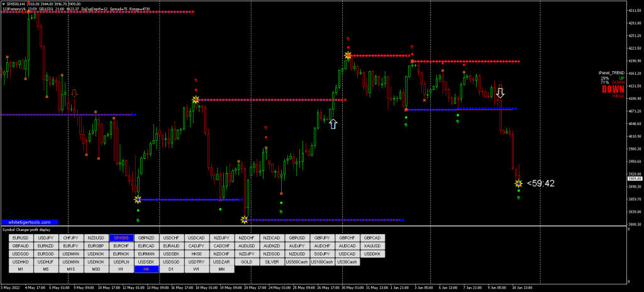644x292 pixels.
Task: Click the red DOWN trend indicator
Action: (613, 89)
